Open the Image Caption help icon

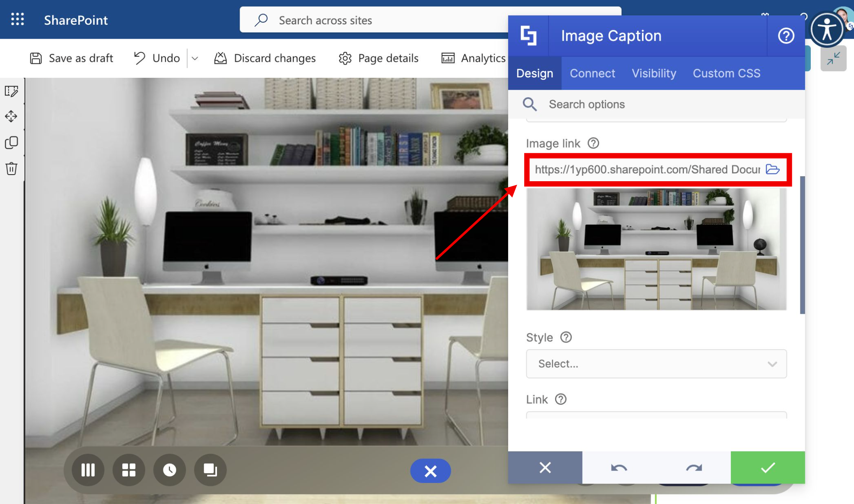click(786, 36)
